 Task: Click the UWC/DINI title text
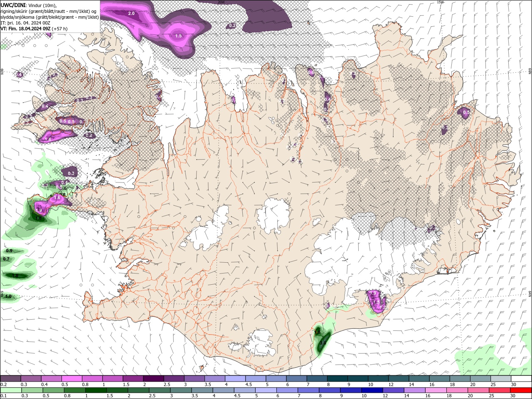pos(13,5)
